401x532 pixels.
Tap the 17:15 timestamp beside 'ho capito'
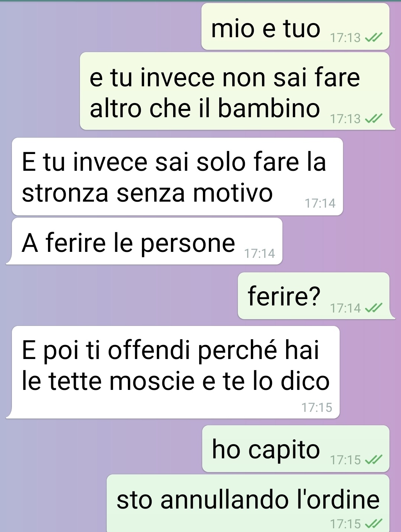(x=345, y=460)
